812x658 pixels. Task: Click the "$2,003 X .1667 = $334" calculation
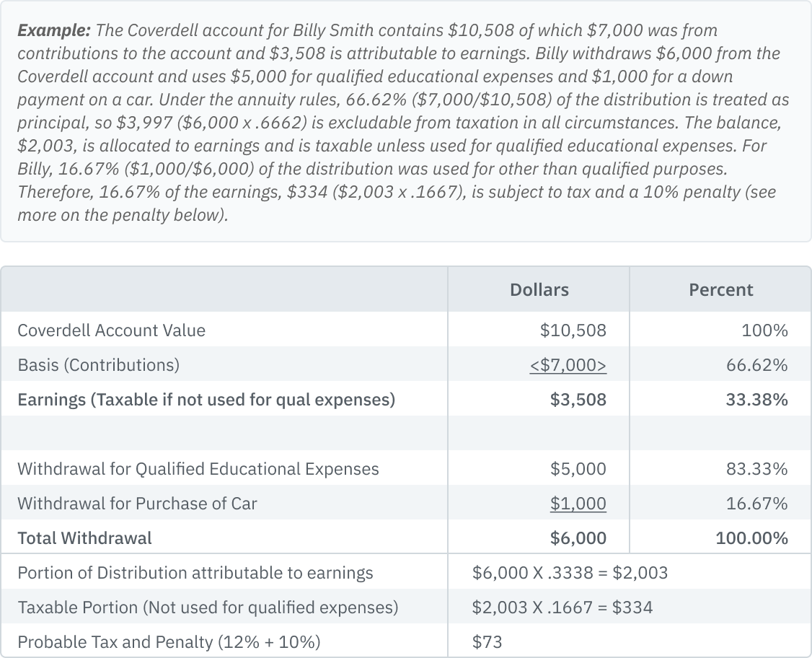click(x=562, y=607)
